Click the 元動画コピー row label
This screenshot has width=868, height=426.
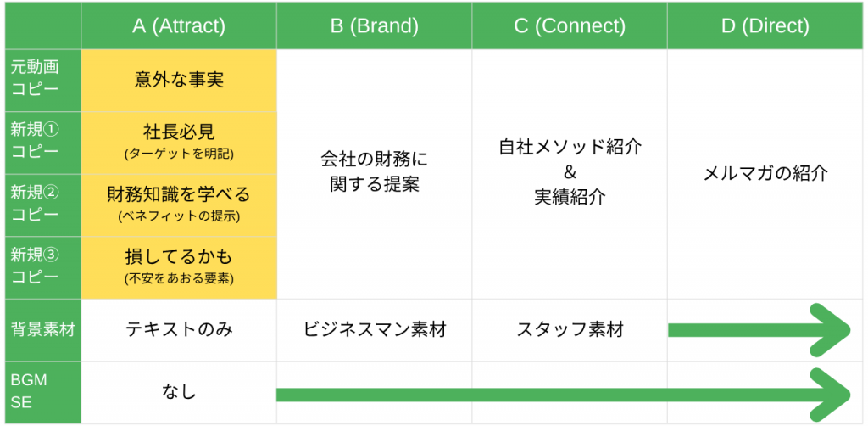(43, 81)
